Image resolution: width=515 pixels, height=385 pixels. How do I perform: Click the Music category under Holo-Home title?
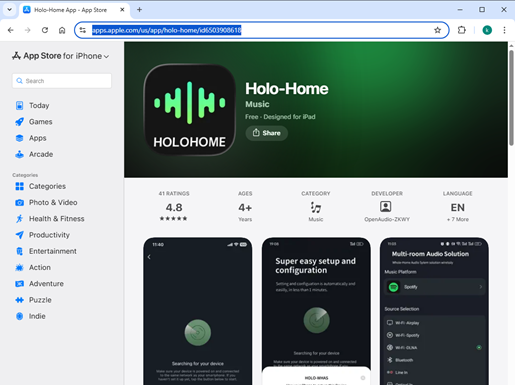257,104
